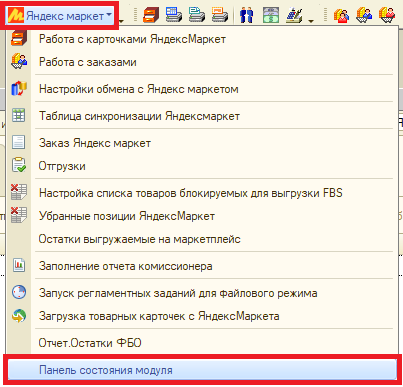The width and height of the screenshot is (403, 387).
Task: Click the chart icon beside Заполнение отчета комиссионера
Action: (x=19, y=266)
